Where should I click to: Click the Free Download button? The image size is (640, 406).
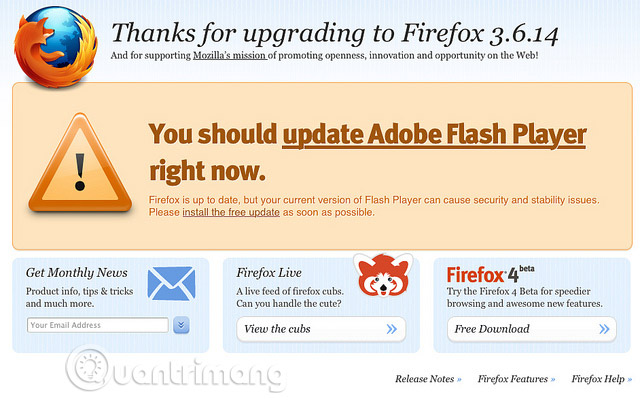[532, 329]
